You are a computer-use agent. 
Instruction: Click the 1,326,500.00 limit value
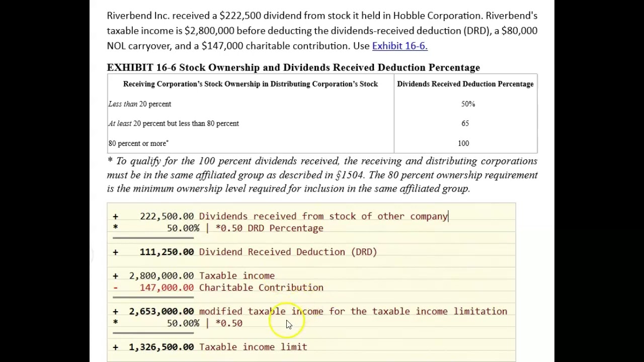click(161, 347)
